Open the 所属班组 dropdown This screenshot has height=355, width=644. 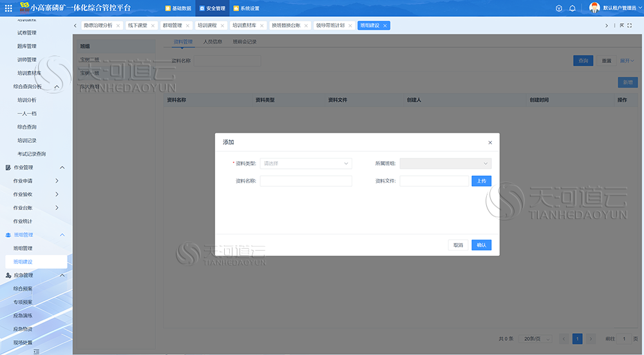[x=446, y=164]
